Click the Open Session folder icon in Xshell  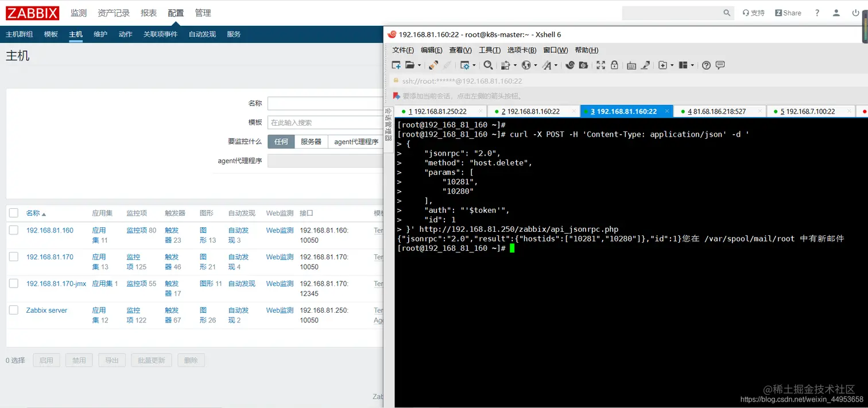coord(410,65)
